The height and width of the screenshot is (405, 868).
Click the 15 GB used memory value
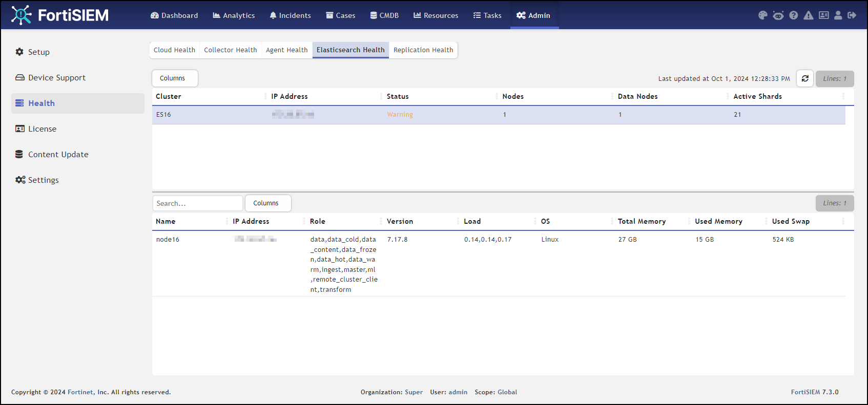point(705,240)
